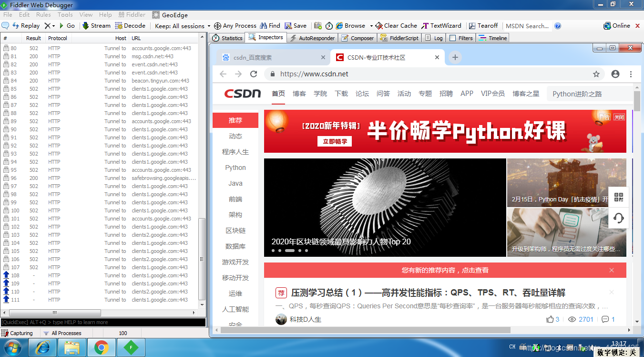Switch to the Inspectors tab
Screen dimensions: 644x357
[x=266, y=37]
